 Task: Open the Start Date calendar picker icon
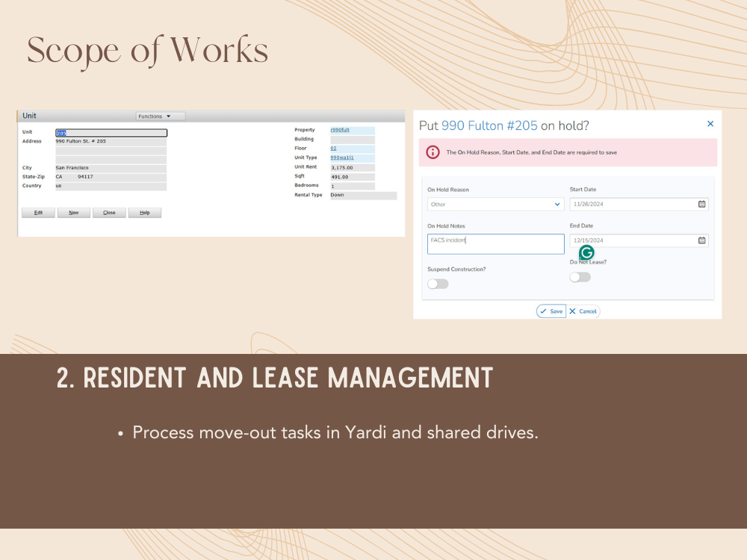[x=701, y=204]
